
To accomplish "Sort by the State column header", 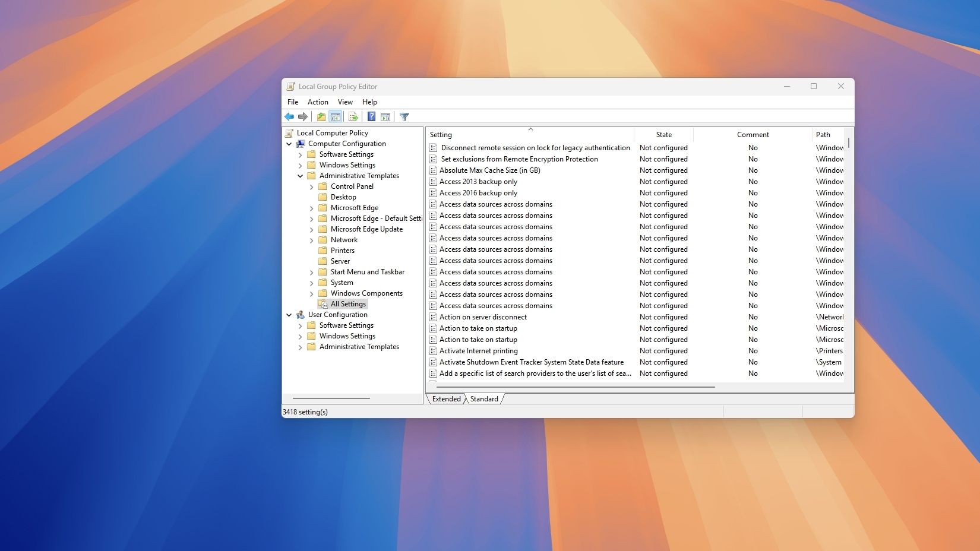I will (x=663, y=135).
